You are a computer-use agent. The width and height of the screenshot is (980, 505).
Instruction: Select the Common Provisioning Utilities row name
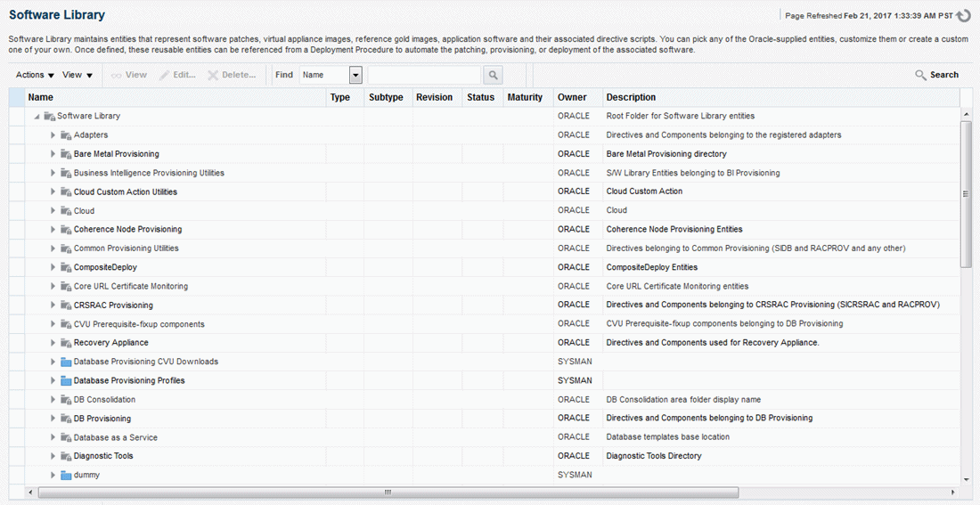[x=127, y=248]
